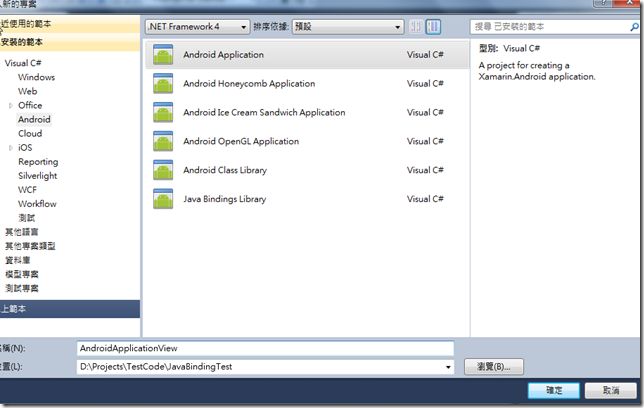Select the Silverlight category
The image size is (644, 408).
click(37, 176)
